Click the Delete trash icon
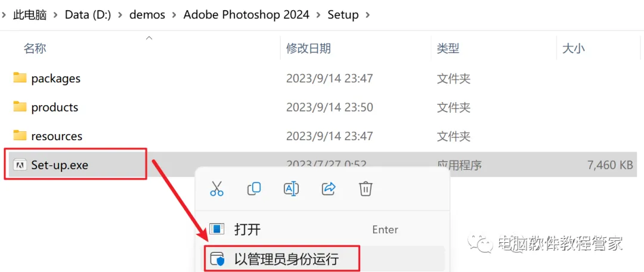This screenshot has height=272, width=644. (x=366, y=188)
